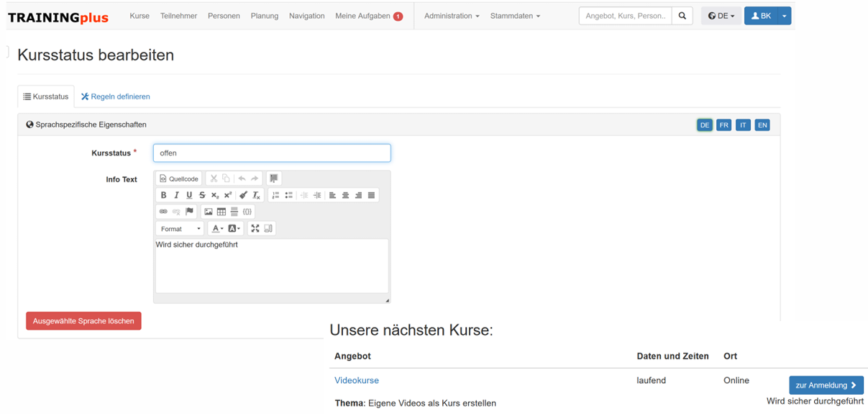Image resolution: width=868 pixels, height=414 pixels.
Task: Expand the Administration menu
Action: coord(451,16)
